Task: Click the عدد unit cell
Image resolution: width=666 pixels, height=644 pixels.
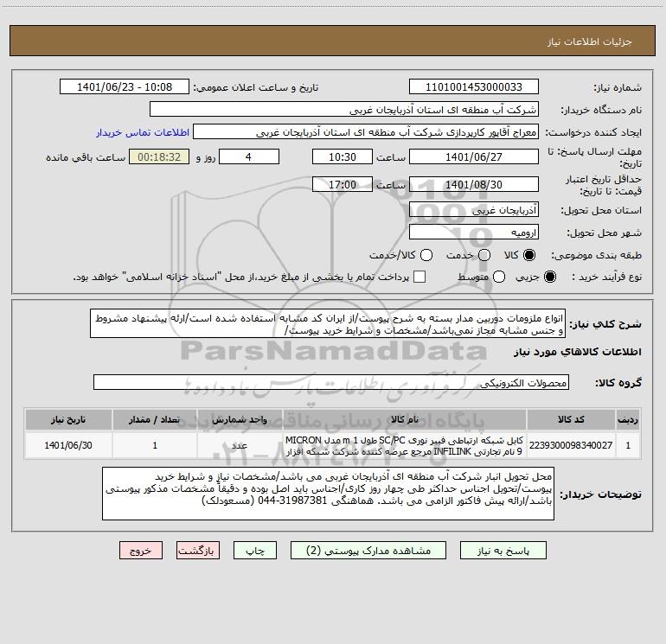Action: click(x=240, y=445)
